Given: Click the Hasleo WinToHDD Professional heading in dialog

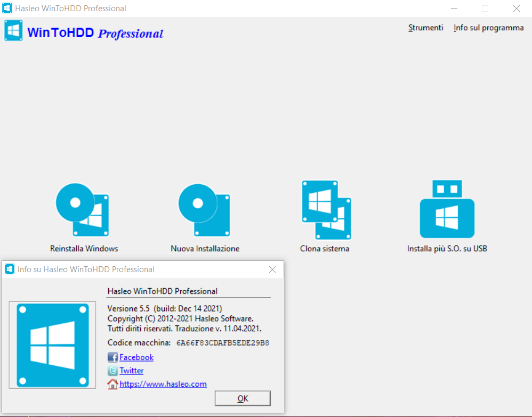Looking at the screenshot, I should (x=162, y=291).
